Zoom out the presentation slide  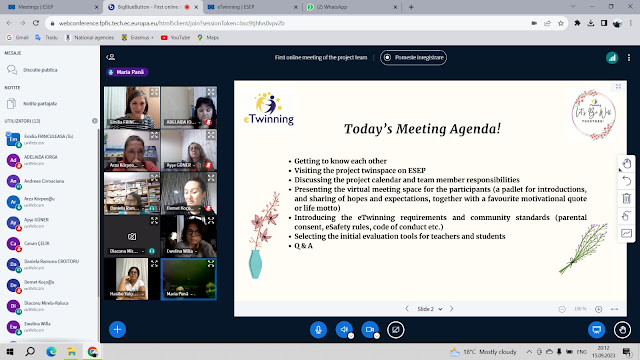562,309
